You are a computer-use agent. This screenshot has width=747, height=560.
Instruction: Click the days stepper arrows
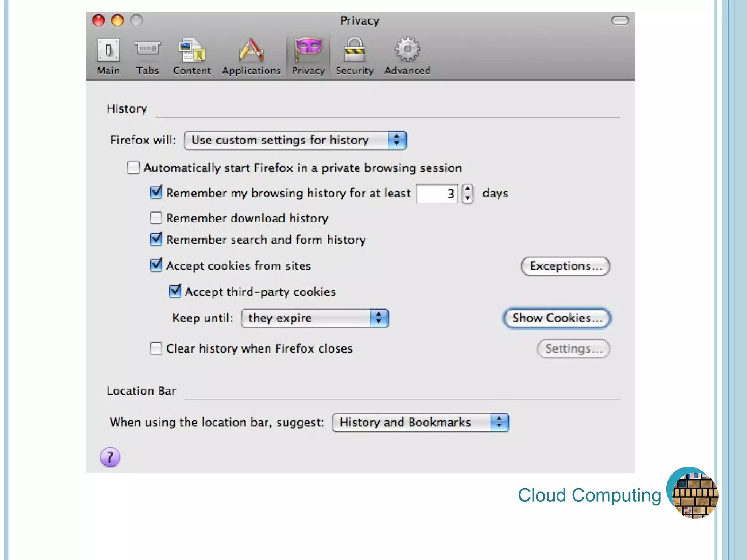pyautogui.click(x=467, y=194)
